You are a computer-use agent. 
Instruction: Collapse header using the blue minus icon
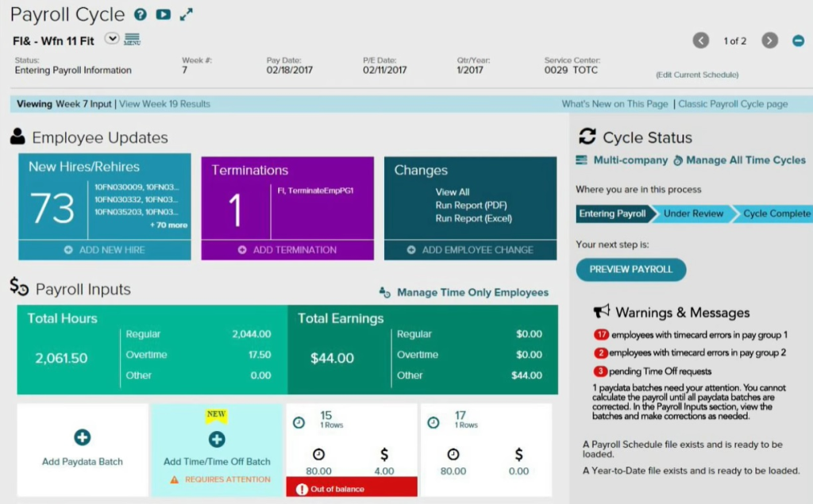798,40
